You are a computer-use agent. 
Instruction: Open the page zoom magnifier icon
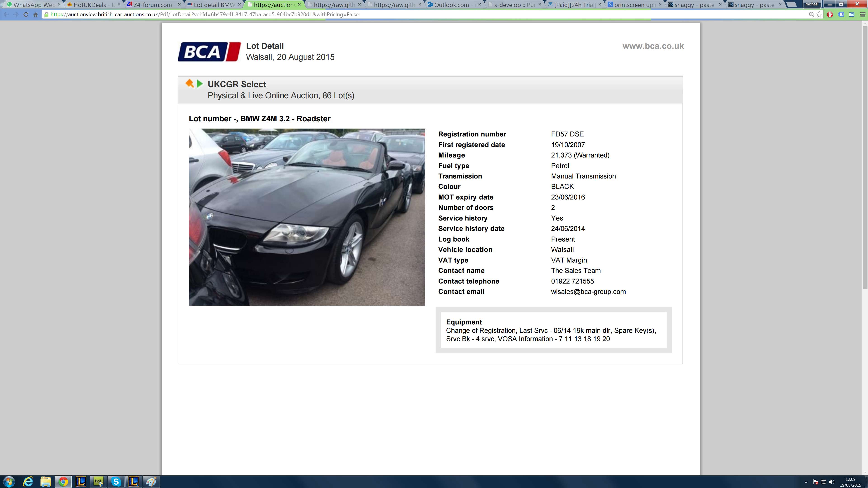(x=811, y=14)
